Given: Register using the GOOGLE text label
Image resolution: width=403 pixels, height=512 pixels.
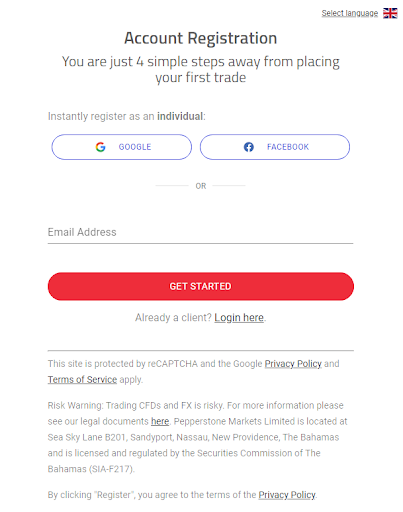Looking at the screenshot, I should [135, 147].
